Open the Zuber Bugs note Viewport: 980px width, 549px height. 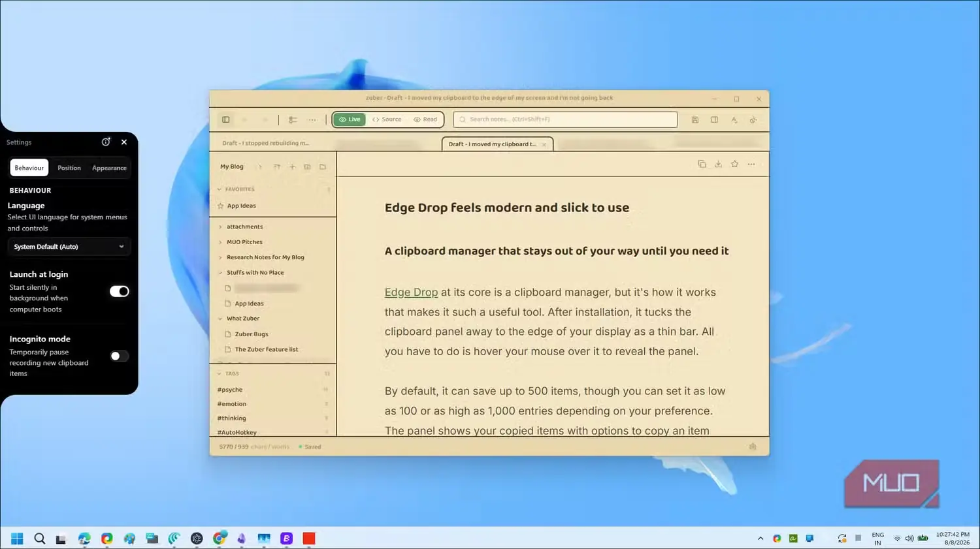tap(252, 334)
